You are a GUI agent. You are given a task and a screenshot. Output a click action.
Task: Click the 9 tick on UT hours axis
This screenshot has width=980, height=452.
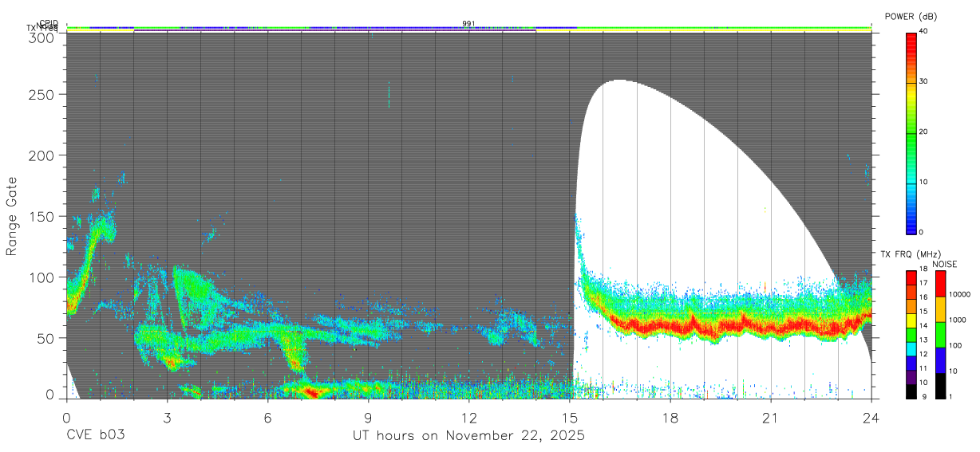pyautogui.click(x=369, y=418)
